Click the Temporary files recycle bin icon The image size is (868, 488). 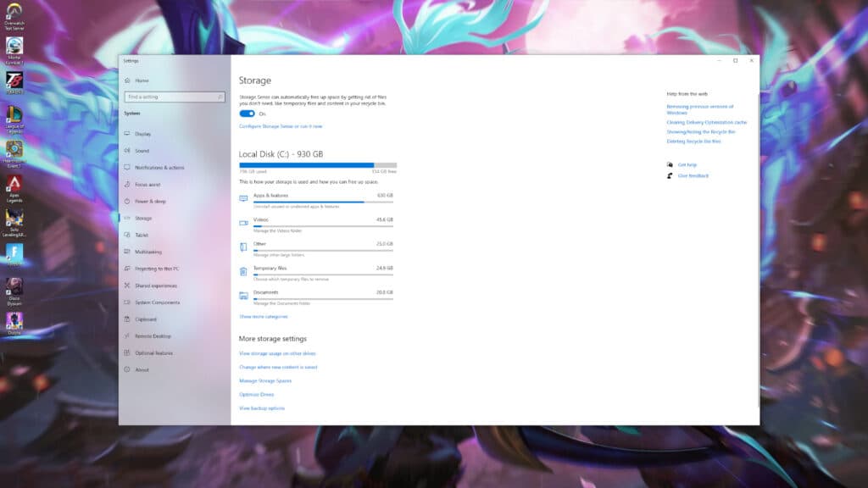point(243,269)
